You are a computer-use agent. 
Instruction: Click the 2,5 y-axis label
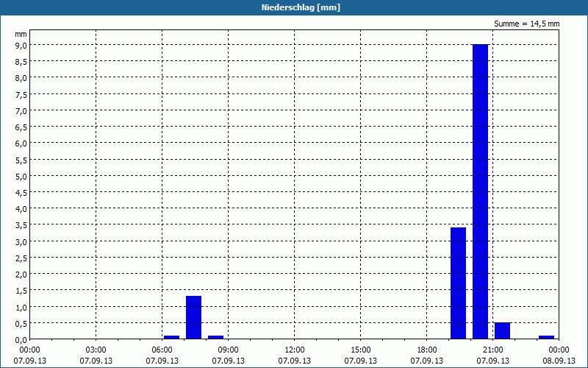tap(21, 258)
